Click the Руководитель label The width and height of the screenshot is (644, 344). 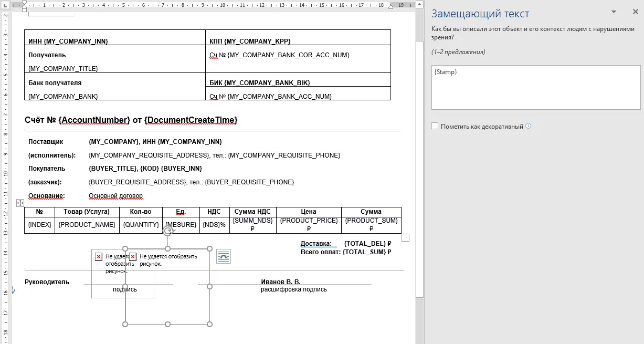pyautogui.click(x=47, y=282)
